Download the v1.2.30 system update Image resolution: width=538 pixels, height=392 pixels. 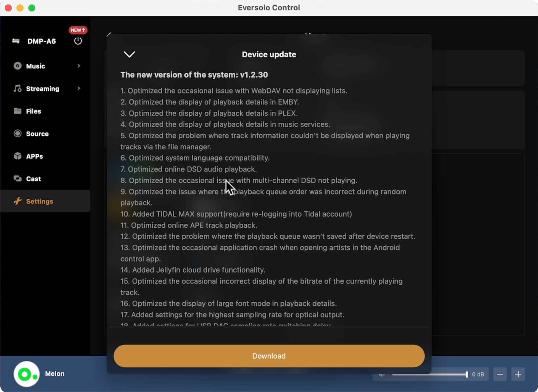(269, 356)
